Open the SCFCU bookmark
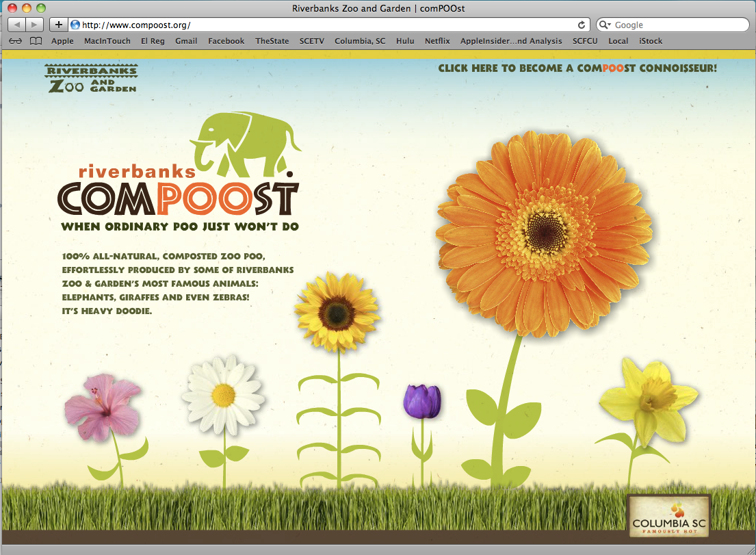The image size is (756, 555). pyautogui.click(x=586, y=41)
